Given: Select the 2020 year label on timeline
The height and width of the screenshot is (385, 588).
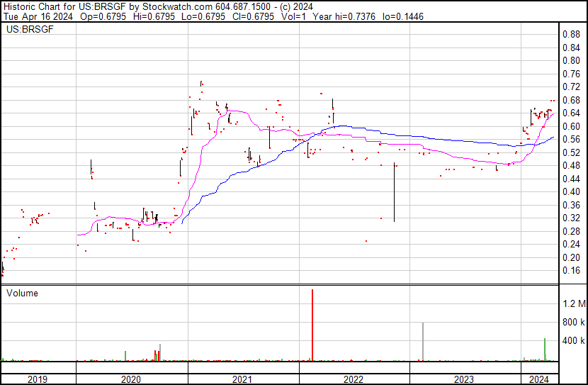Looking at the screenshot, I should [x=132, y=379].
